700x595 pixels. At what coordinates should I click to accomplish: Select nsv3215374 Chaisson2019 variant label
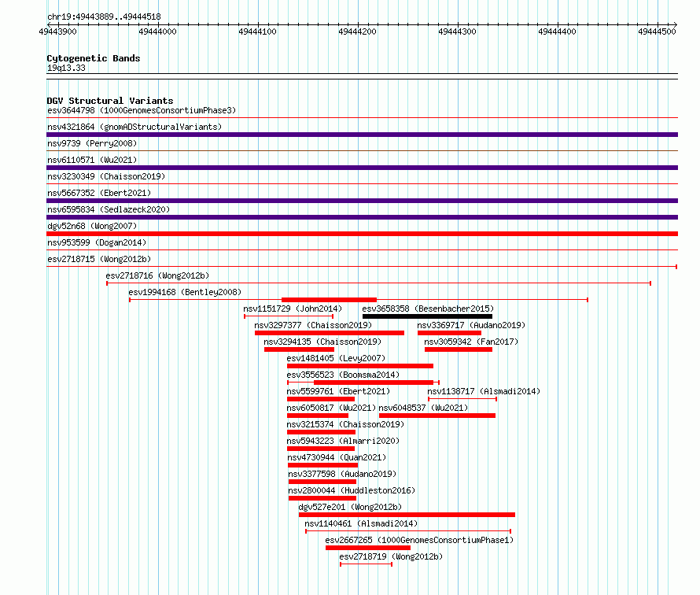pos(345,424)
